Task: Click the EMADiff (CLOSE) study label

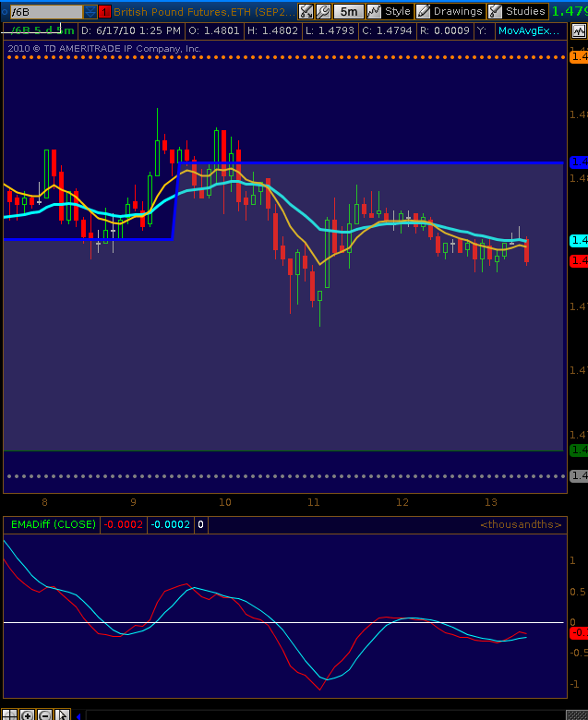Action: [54, 524]
